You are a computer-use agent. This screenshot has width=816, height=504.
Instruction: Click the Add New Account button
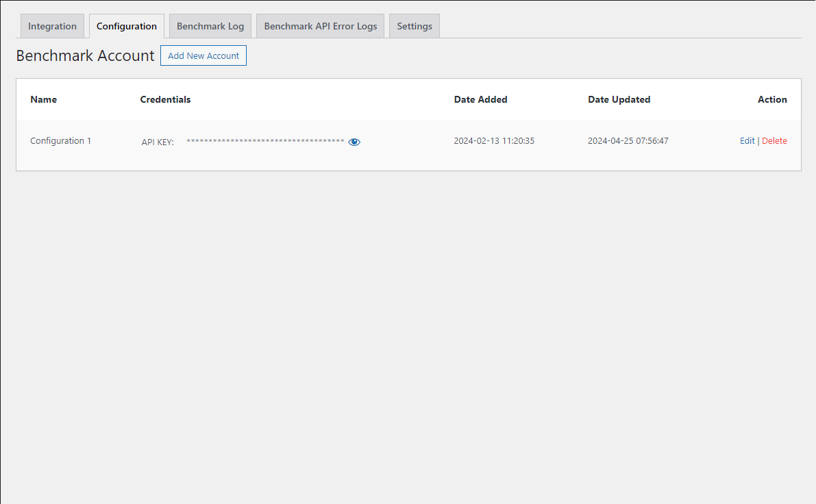203,55
